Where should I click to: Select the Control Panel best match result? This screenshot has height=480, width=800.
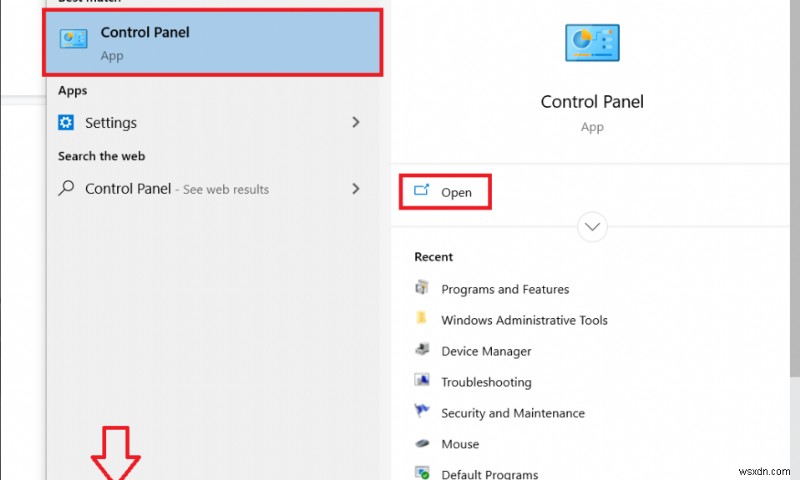click(x=213, y=43)
